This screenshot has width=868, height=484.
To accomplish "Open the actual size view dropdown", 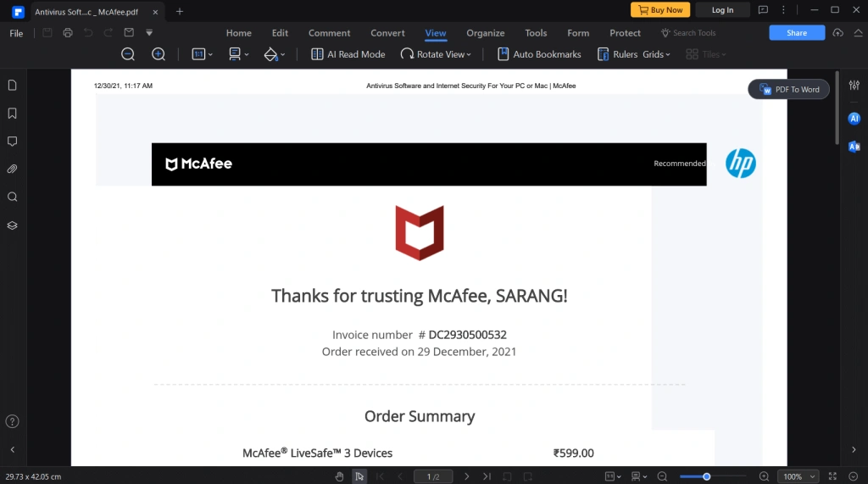I will (x=202, y=53).
